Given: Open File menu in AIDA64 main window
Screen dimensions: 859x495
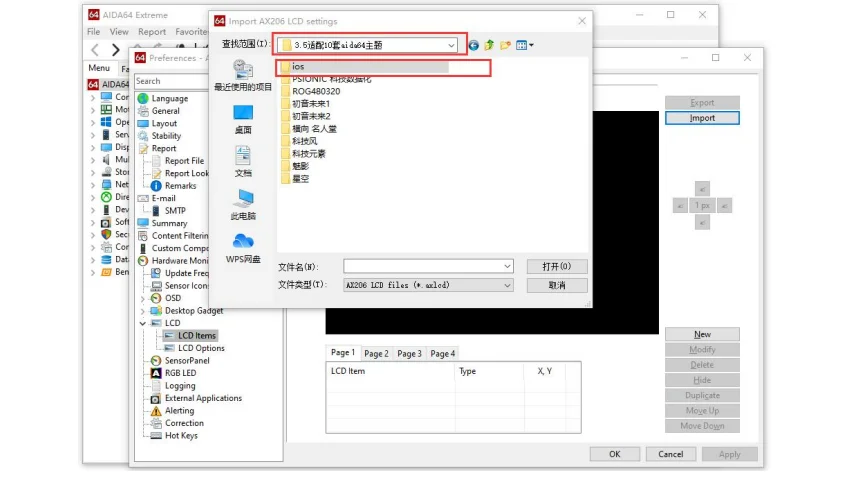Looking at the screenshot, I should pyautogui.click(x=94, y=32).
